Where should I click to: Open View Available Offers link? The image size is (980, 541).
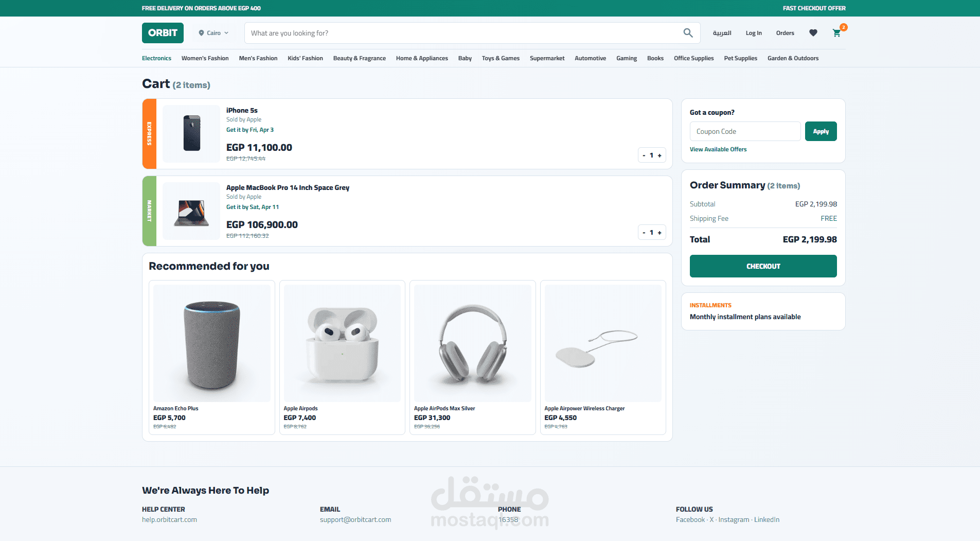tap(718, 149)
